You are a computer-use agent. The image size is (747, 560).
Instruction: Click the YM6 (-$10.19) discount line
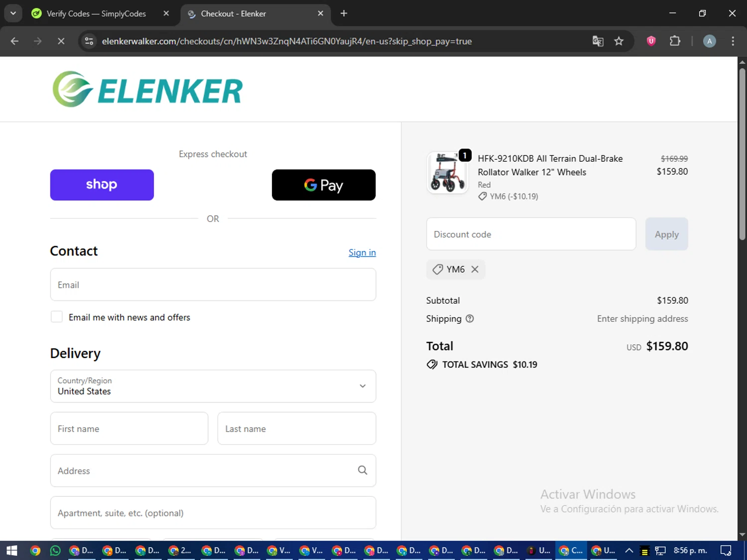508,196
